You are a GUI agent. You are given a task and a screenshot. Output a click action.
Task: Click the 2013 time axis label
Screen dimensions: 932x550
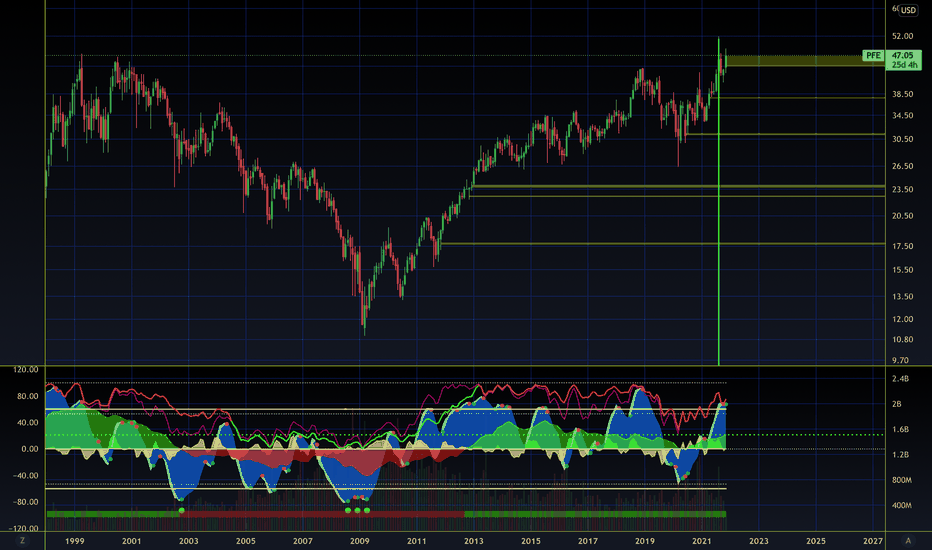point(474,540)
